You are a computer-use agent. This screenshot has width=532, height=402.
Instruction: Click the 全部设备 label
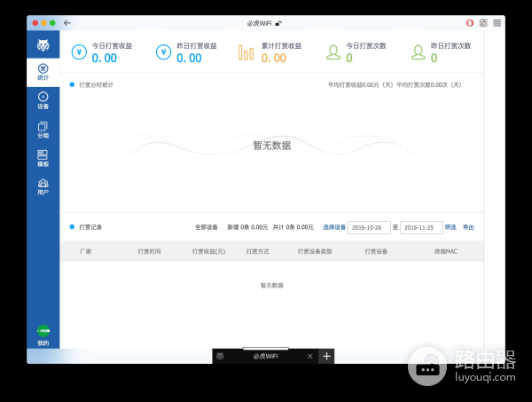[207, 227]
